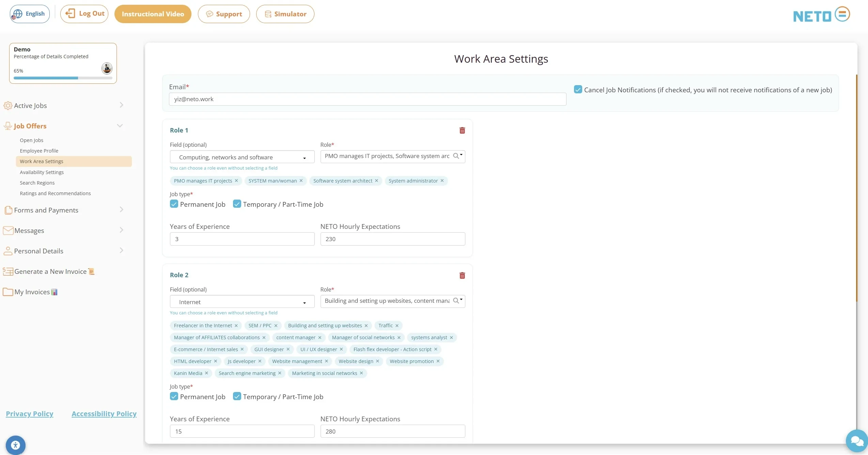The image size is (868, 455).
Task: Delete Role 2 with the trash icon
Action: point(462,275)
